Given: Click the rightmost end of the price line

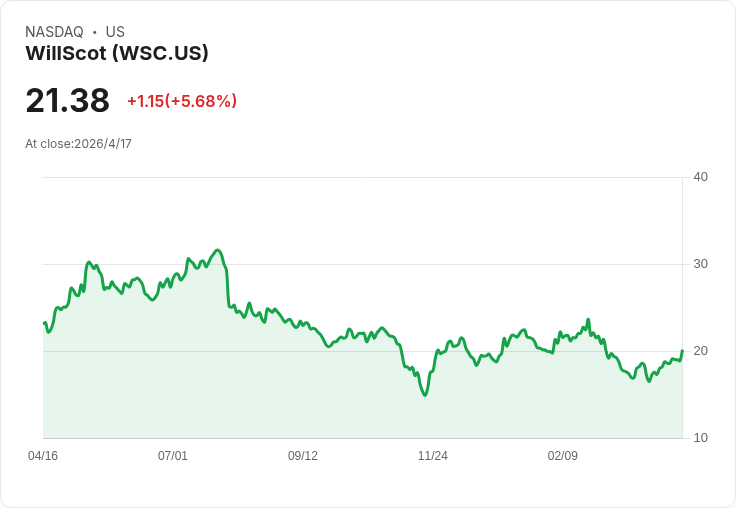Looking at the screenshot, I should point(682,351).
